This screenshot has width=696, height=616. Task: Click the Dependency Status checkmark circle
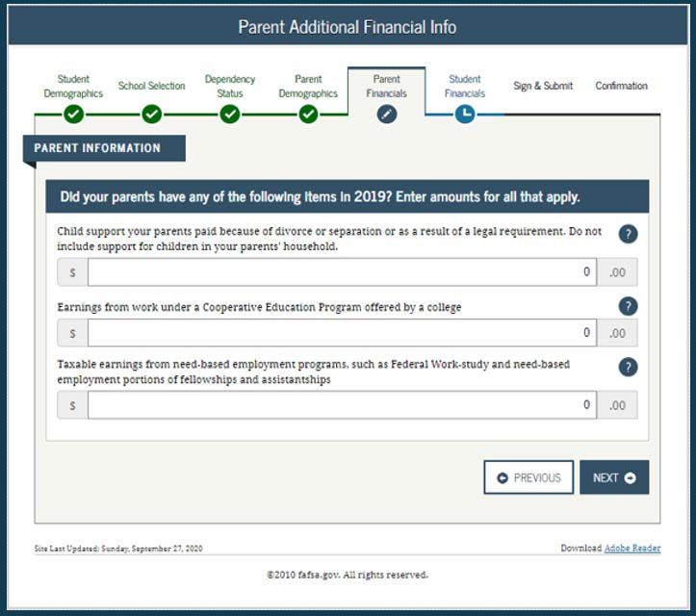point(230,115)
